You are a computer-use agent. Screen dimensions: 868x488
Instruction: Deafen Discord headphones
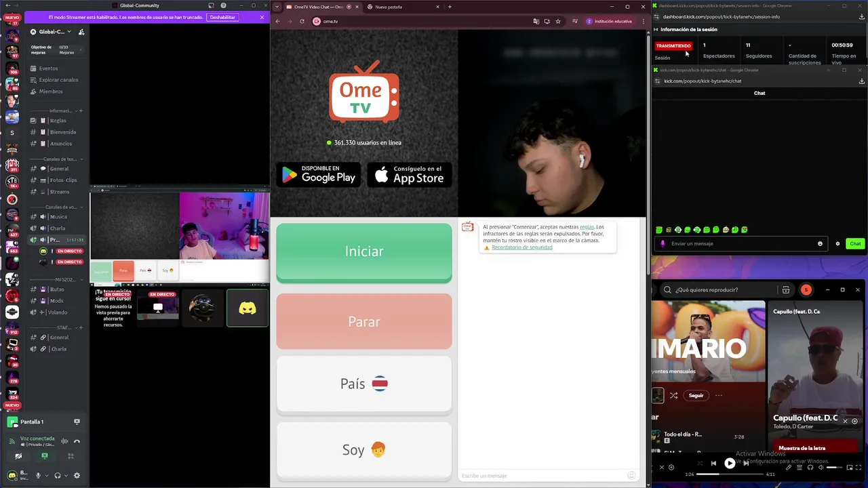pos(58,476)
